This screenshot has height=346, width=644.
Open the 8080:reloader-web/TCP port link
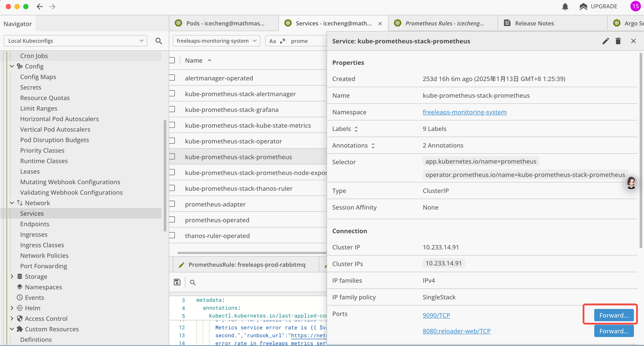456,331
